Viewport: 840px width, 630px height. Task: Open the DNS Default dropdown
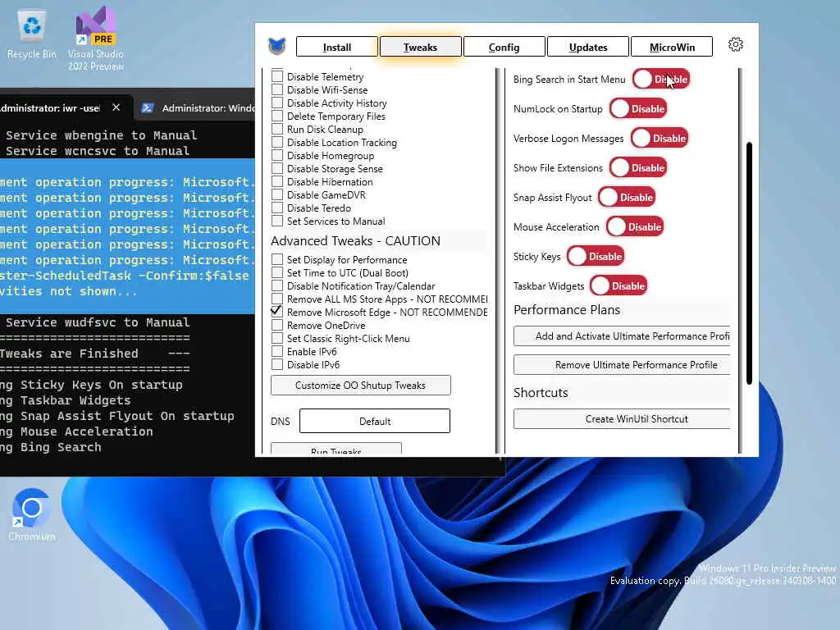click(374, 421)
